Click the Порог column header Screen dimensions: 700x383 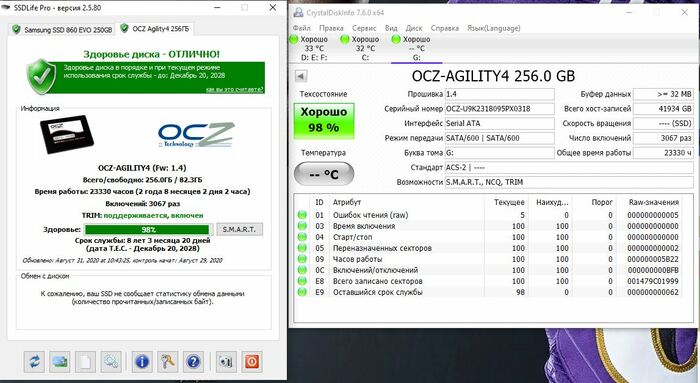click(594, 202)
